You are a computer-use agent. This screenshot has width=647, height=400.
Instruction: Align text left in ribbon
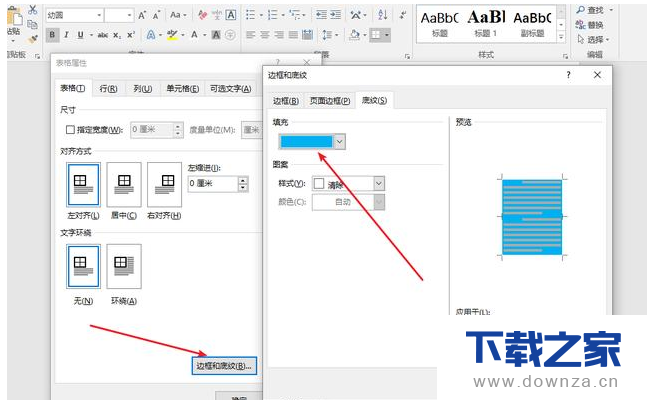coord(250,35)
